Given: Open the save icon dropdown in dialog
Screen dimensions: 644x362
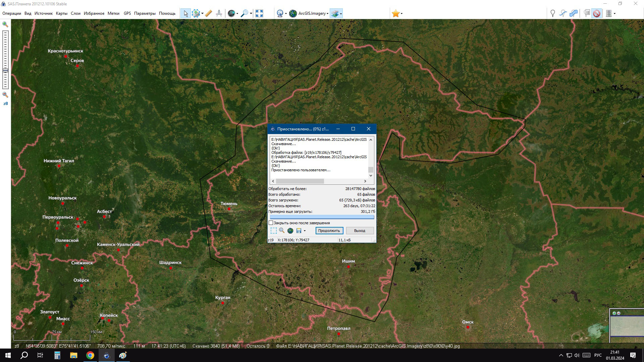Looking at the screenshot, I should click(x=305, y=231).
